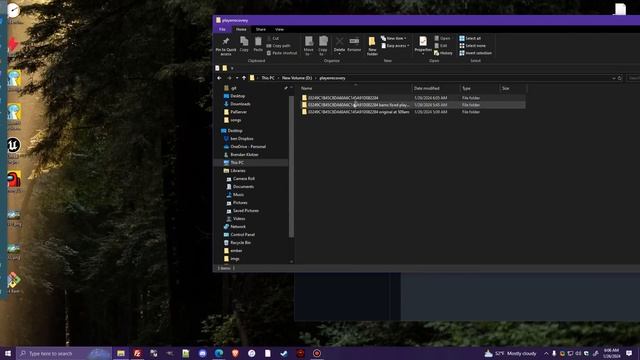Click Edit in the ribbon Open group

point(441,46)
